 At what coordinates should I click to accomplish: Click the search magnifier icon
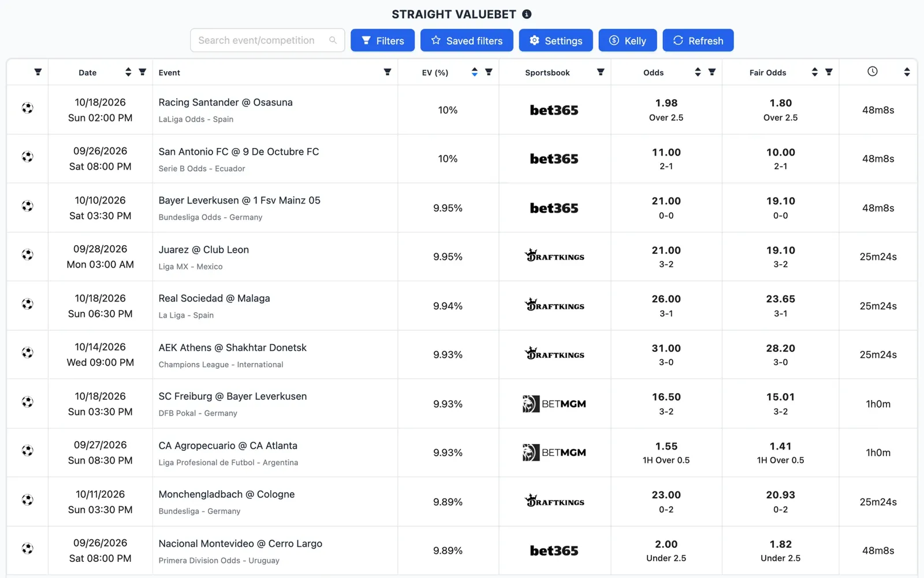click(x=333, y=40)
